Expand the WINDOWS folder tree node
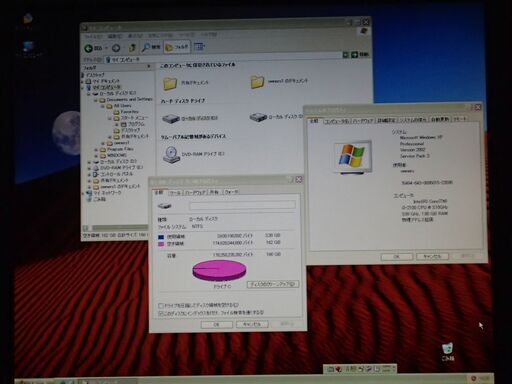Viewport: 512px width, 384px height. pyautogui.click(x=96, y=155)
